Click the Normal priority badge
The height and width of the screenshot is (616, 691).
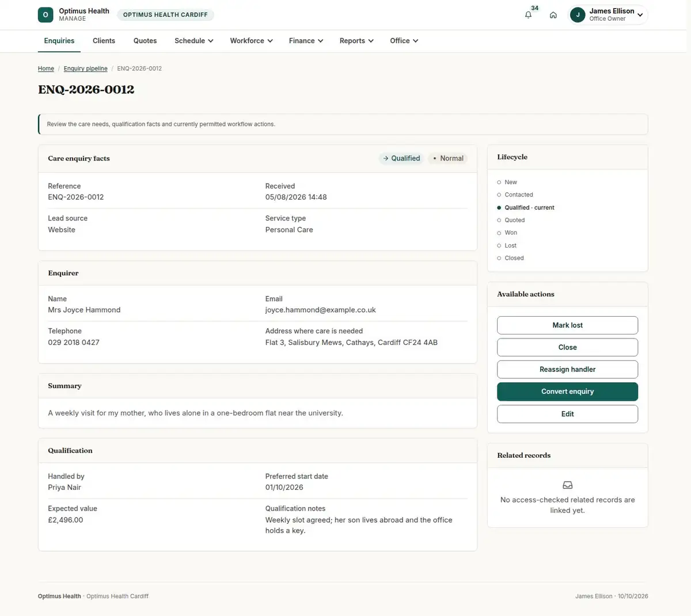448,158
